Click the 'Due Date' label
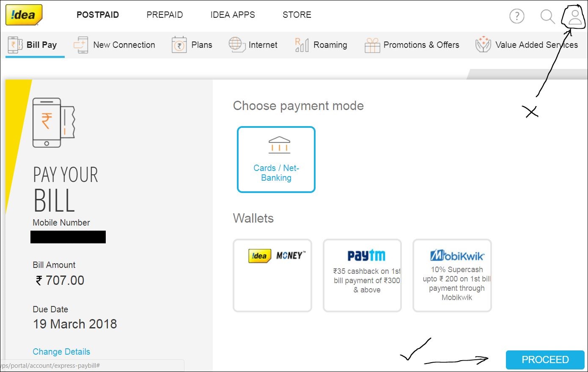The height and width of the screenshot is (372, 588). pyautogui.click(x=50, y=309)
